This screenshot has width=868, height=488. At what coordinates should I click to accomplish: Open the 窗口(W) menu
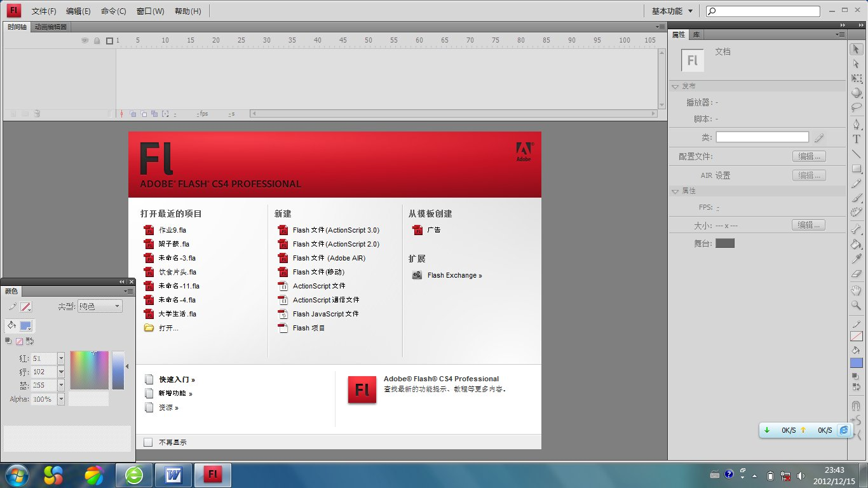(150, 11)
